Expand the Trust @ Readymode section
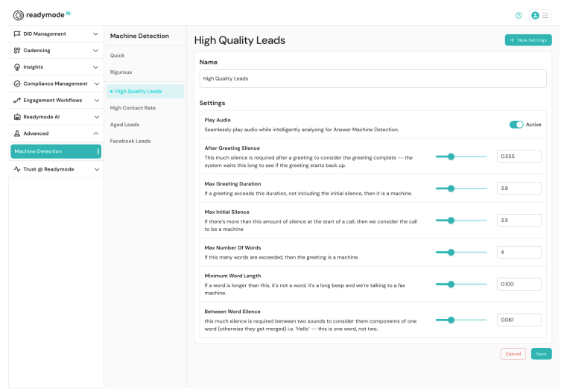Image resolution: width=564 pixels, height=392 pixels. (95, 169)
